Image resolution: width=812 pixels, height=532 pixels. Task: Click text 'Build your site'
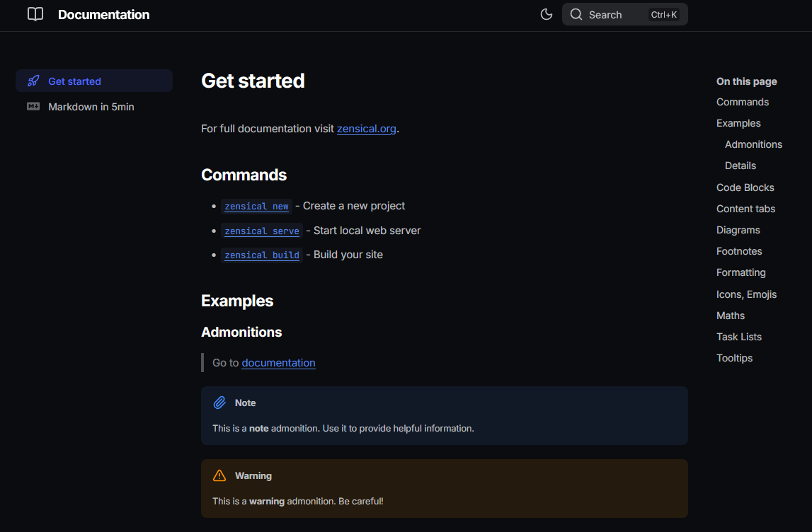(x=348, y=255)
